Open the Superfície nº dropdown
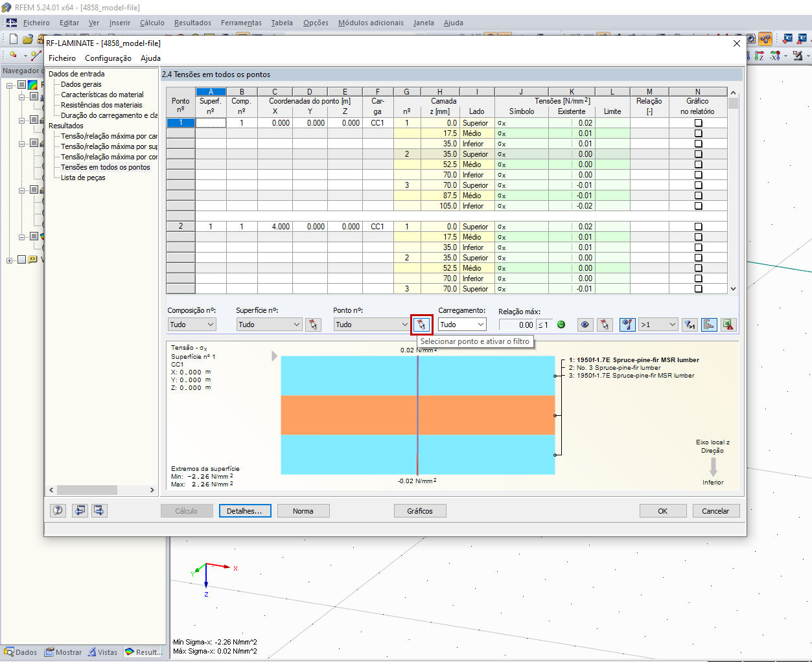This screenshot has height=662, width=812. point(269,325)
